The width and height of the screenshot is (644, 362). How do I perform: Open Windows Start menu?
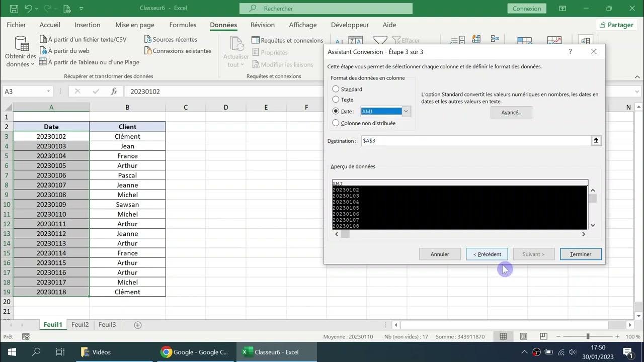[x=12, y=352]
